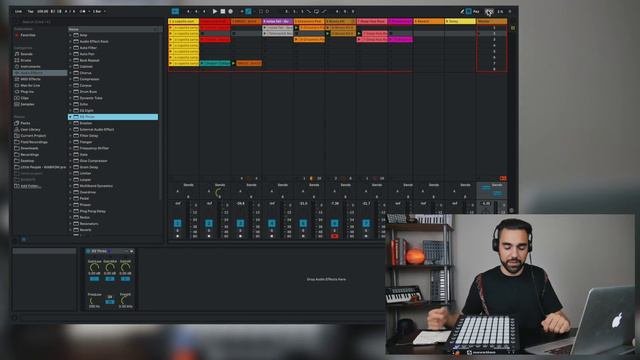Viewport: 640px width, 360px height.
Task: Select the Looper device icon
Action: (x=76, y=180)
